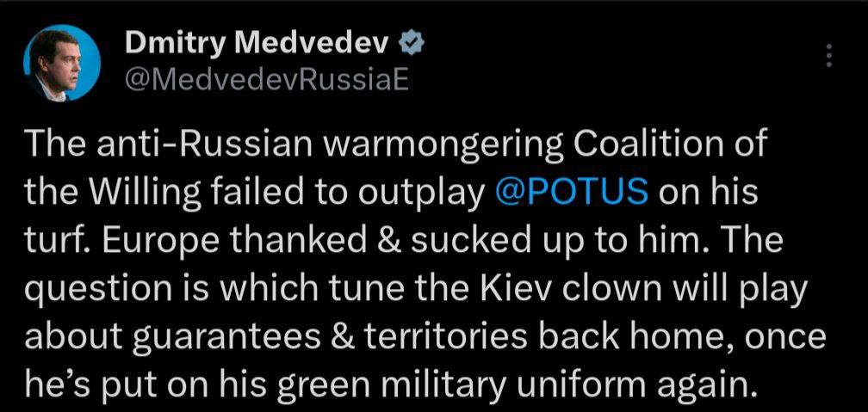
Task: Follow the @POTUS mention link
Action: pyautogui.click(x=573, y=191)
